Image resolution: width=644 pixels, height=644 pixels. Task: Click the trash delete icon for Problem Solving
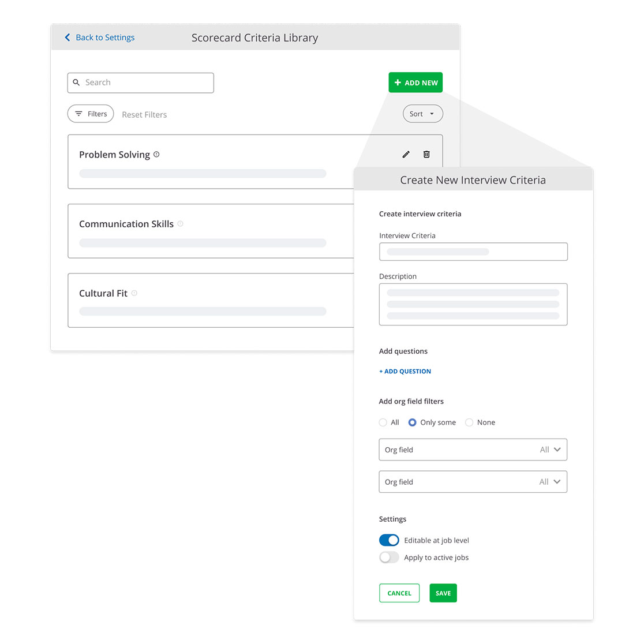tap(426, 154)
